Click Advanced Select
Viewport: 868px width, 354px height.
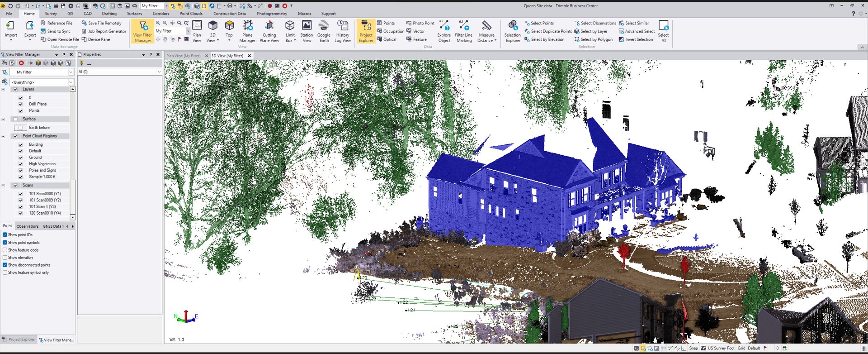(637, 31)
